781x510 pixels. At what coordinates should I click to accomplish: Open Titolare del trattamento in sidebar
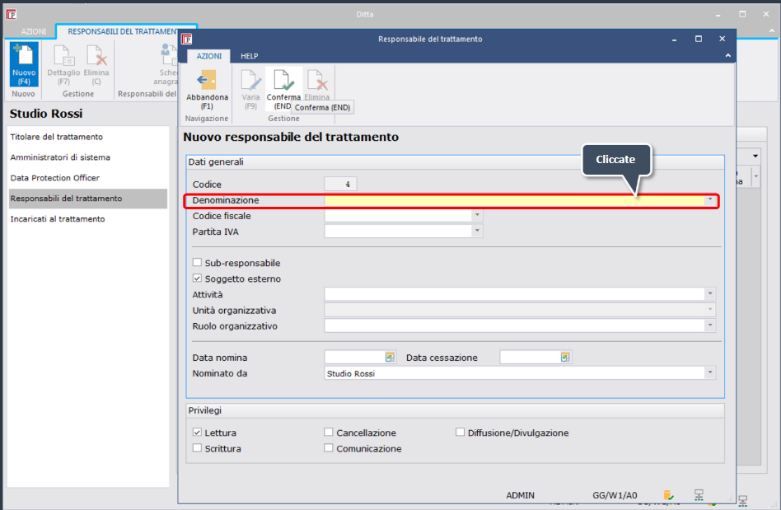[56, 136]
